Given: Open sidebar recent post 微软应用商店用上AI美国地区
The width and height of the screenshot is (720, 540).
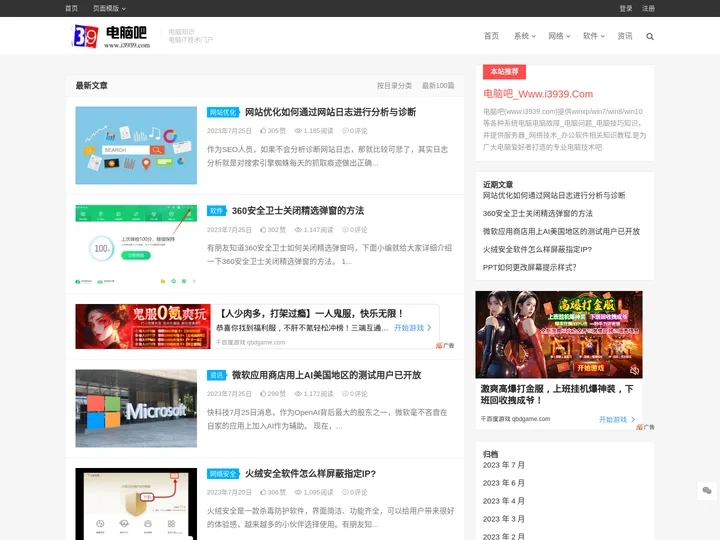Looking at the screenshot, I should point(561,231).
